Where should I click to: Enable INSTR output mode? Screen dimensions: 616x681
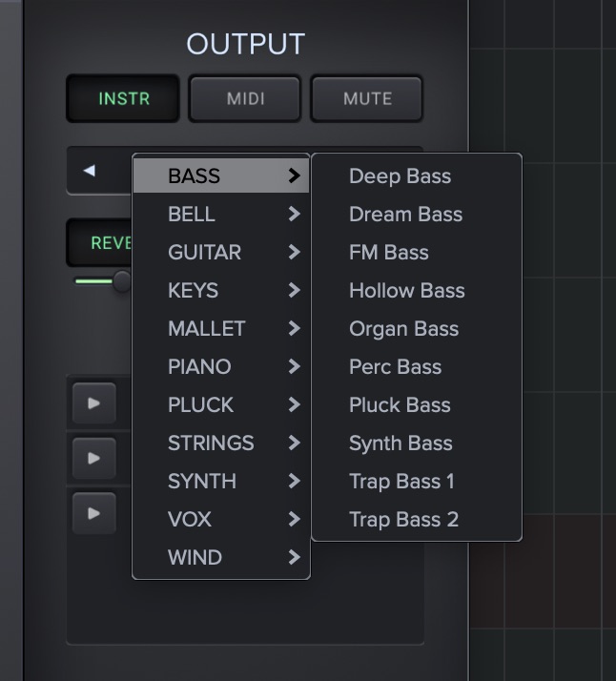coord(123,98)
